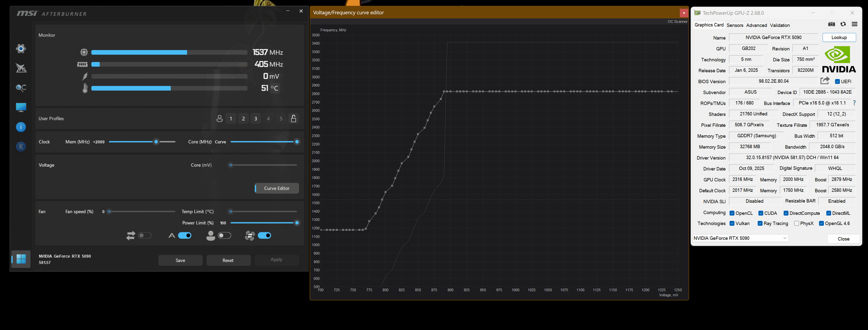Open the Advanced tab in GPU-Z
This screenshot has width=868, height=330.
(x=756, y=25)
